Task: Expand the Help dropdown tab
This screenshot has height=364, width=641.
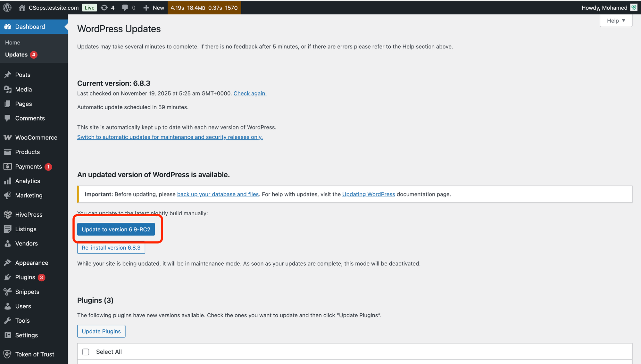Action: (616, 21)
